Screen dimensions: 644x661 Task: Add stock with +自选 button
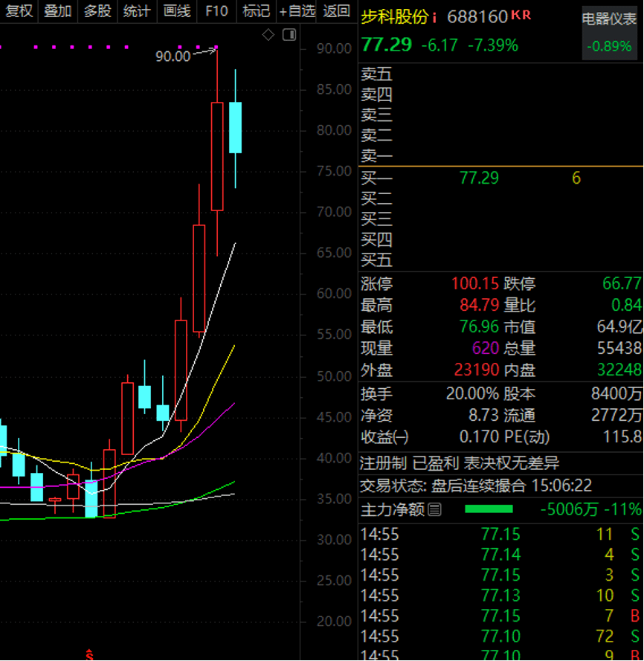pyautogui.click(x=297, y=11)
